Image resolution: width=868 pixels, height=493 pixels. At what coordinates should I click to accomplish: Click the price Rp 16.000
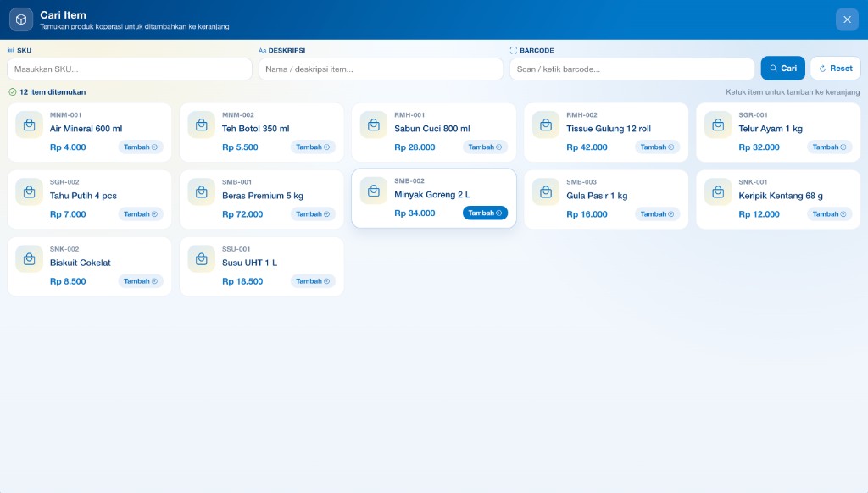pos(587,214)
